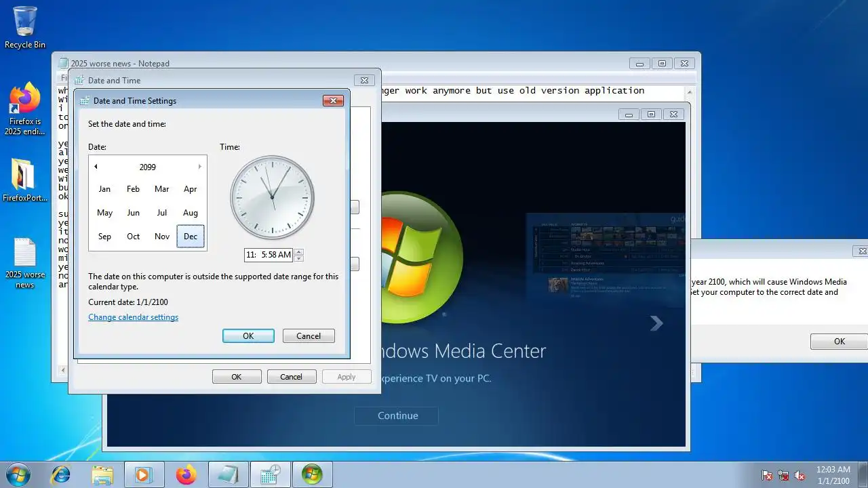
Task: Click the Notepad vertical scrollbar up arrow
Action: pyautogui.click(x=690, y=91)
